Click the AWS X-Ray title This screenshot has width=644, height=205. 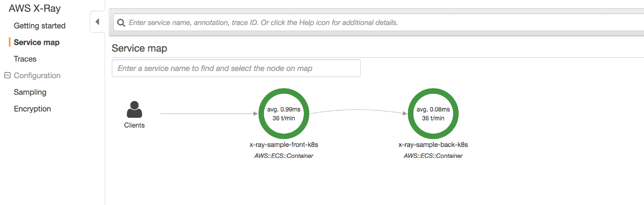click(x=35, y=8)
